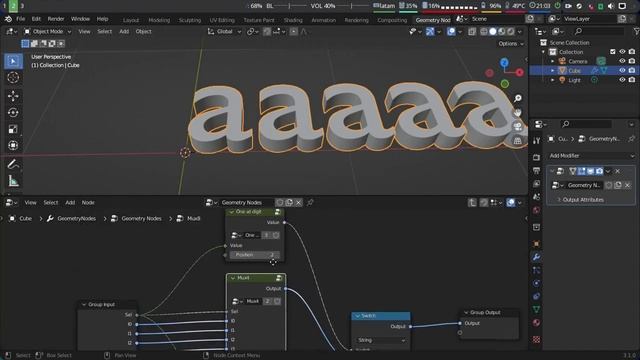
Task: Expand the Output Attributes panel
Action: click(582, 200)
